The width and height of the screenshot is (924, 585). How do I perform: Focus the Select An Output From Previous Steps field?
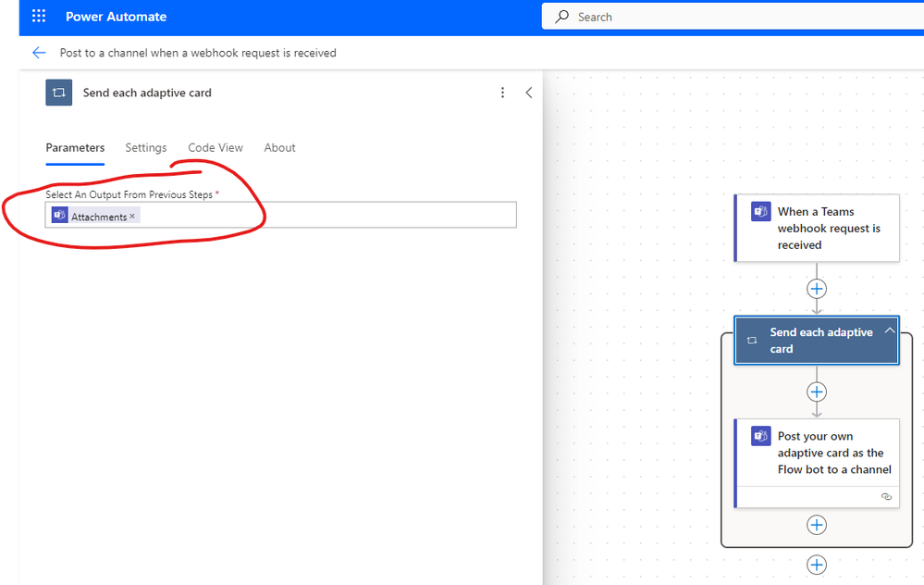pyautogui.click(x=281, y=215)
